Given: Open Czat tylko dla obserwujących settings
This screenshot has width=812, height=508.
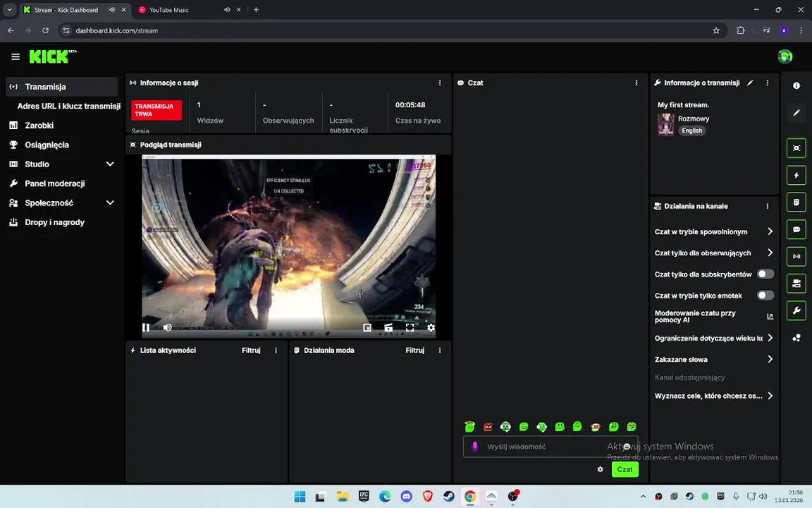Looking at the screenshot, I should tap(713, 253).
